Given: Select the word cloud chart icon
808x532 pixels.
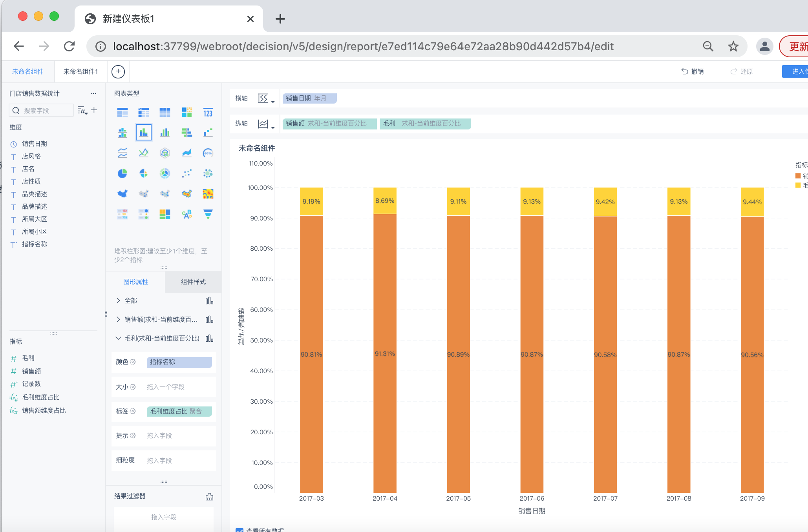Looking at the screenshot, I should [187, 214].
